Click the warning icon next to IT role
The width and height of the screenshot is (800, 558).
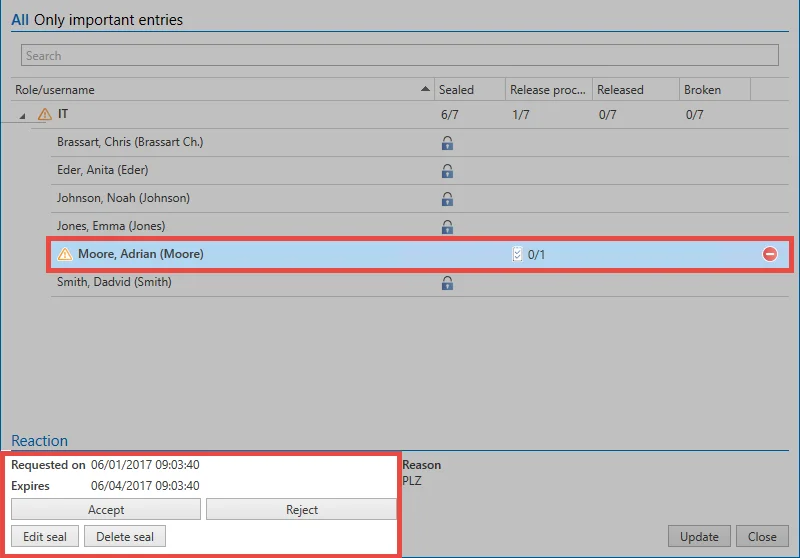click(x=45, y=114)
